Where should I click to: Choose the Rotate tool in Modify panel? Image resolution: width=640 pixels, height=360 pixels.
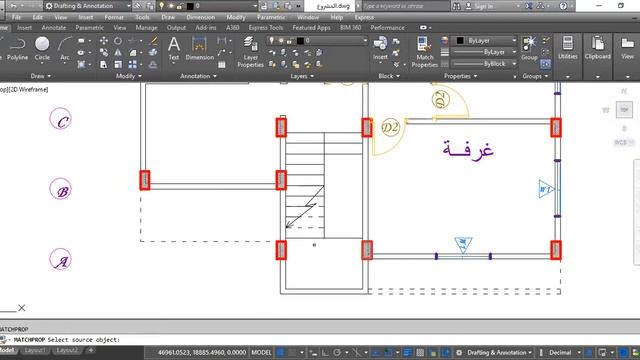118,40
